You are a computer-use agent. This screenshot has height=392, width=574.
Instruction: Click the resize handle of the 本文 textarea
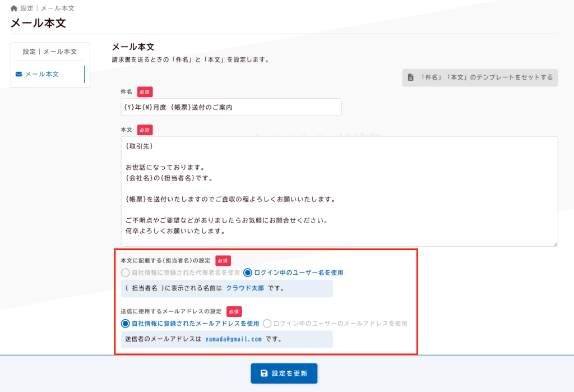(x=555, y=243)
